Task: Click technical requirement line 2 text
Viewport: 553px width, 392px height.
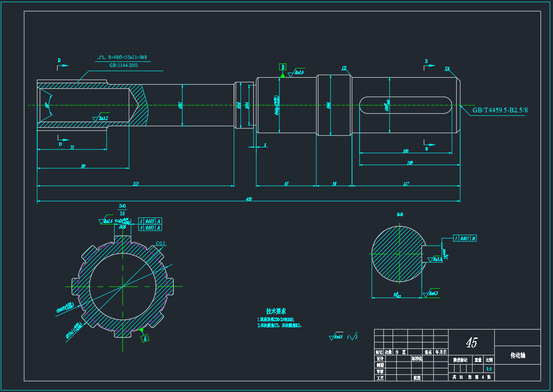Action: [x=280, y=326]
